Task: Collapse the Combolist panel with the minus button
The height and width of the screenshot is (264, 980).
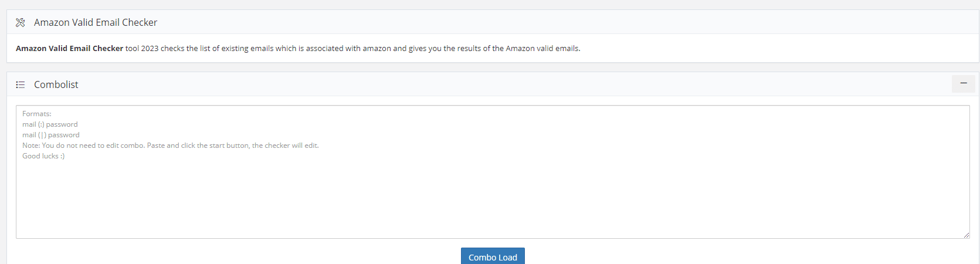Action: tap(963, 84)
